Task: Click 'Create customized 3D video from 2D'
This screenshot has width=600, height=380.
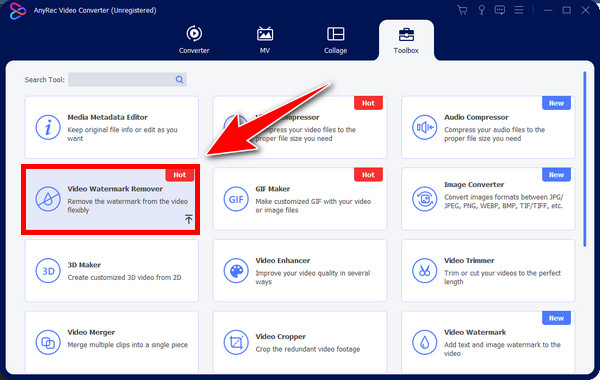Action: pyautogui.click(x=124, y=277)
